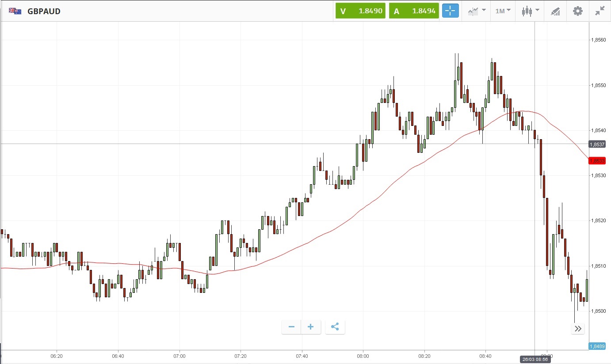
Task: Zoom out the chart with minus button
Action: coord(291,327)
